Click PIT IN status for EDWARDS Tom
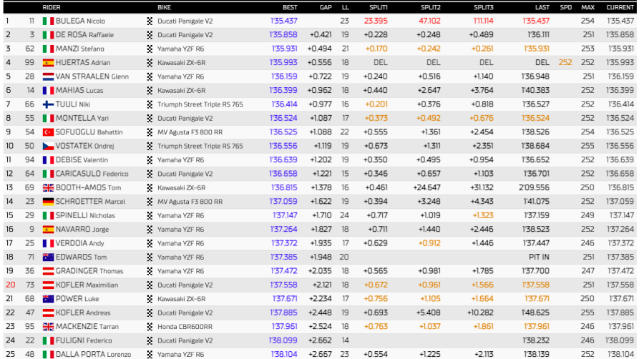Screen dimensions: 644x359 point(539,257)
